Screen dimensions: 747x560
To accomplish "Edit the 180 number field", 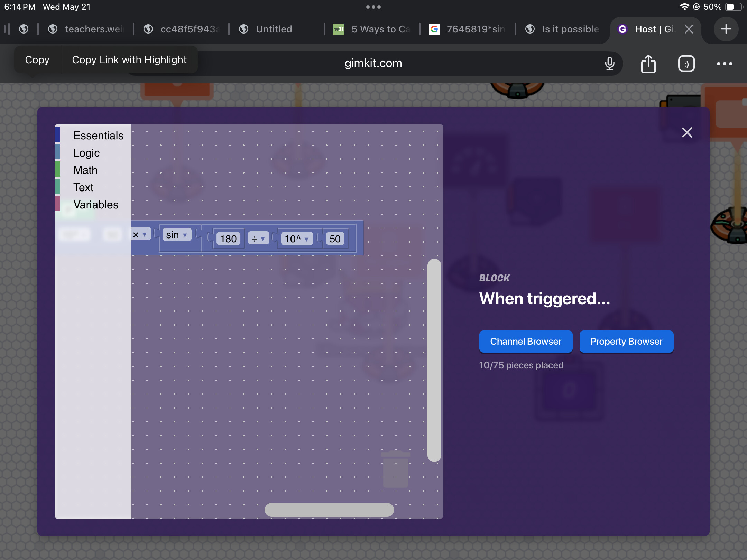I will [228, 239].
